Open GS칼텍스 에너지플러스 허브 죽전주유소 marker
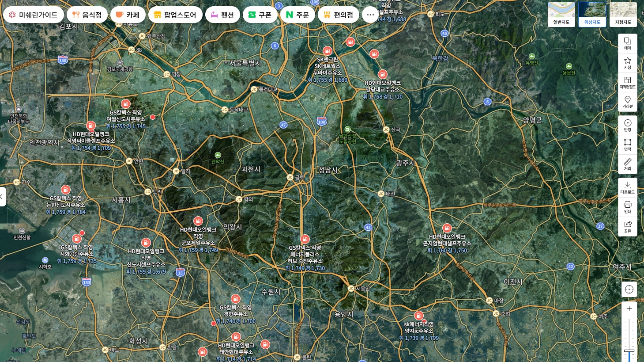 coord(305,240)
